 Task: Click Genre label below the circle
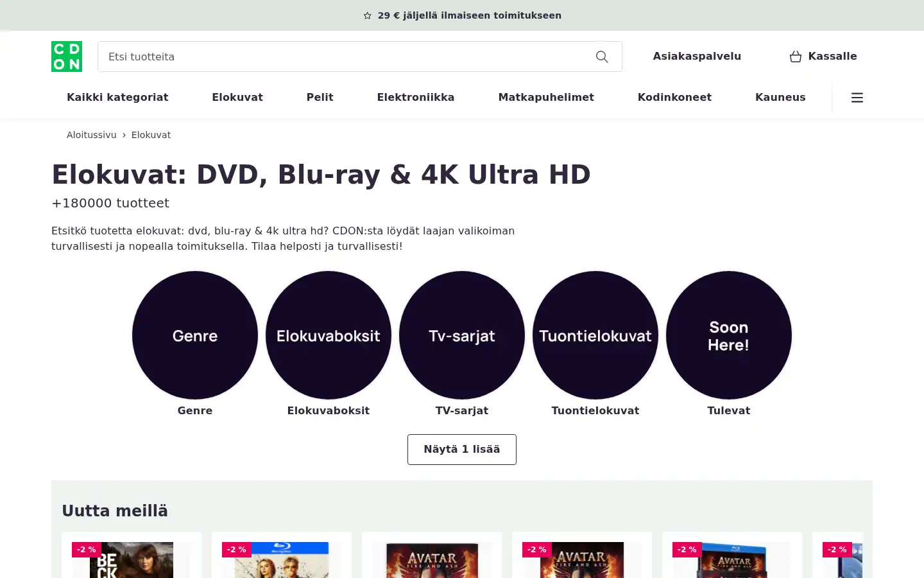pos(195,410)
